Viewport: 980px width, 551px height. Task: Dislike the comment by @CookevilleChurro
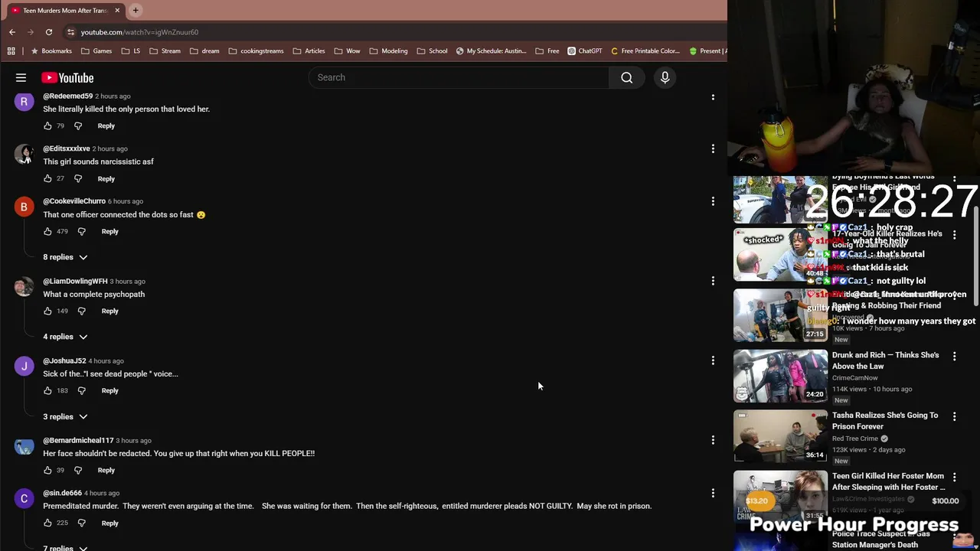pyautogui.click(x=81, y=231)
